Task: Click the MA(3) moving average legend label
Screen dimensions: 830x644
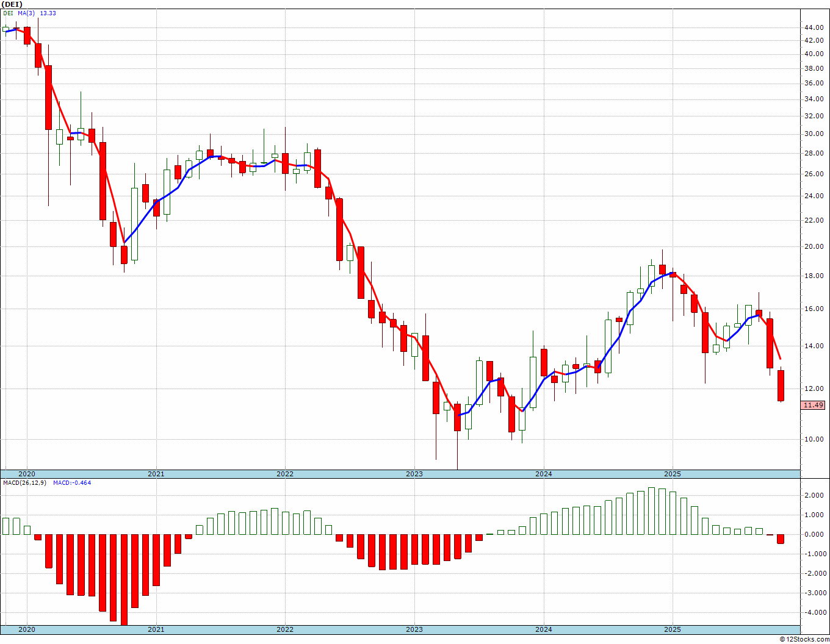Action: click(x=27, y=13)
